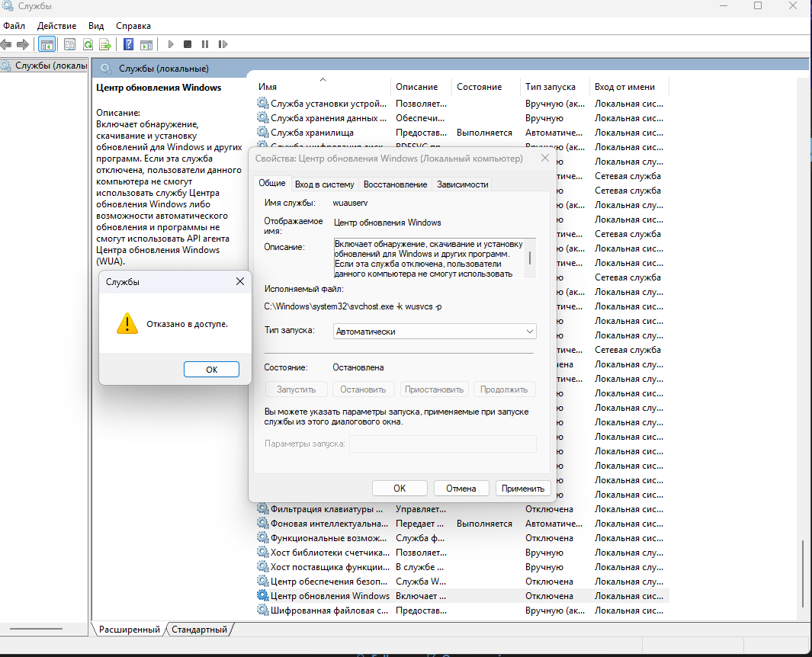Toggle the action pane toolbar icon

(146, 44)
